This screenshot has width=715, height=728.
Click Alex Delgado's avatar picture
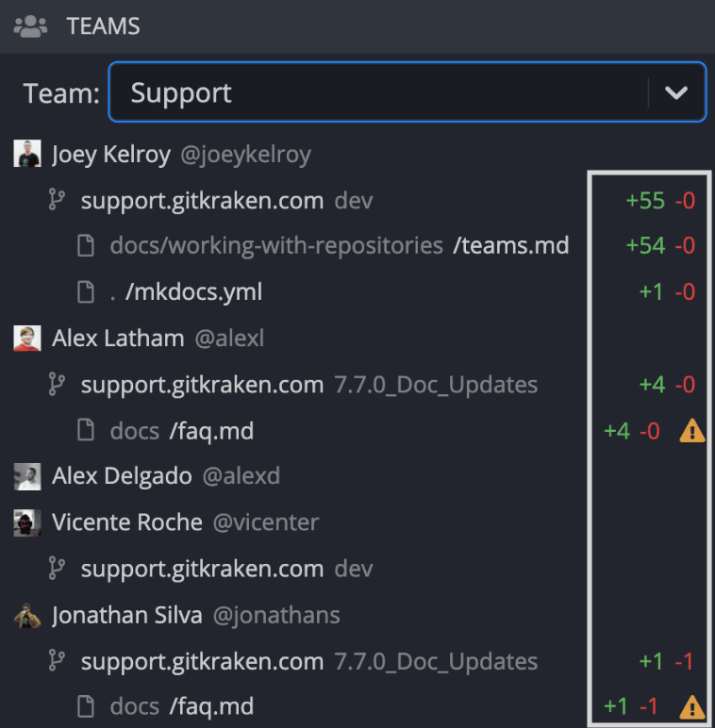pyautogui.click(x=27, y=476)
